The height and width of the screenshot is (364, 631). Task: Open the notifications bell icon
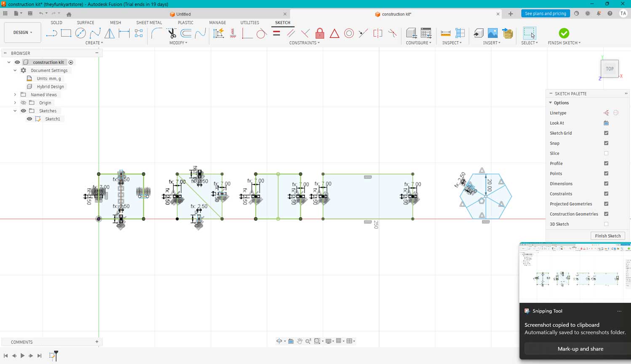(599, 13)
